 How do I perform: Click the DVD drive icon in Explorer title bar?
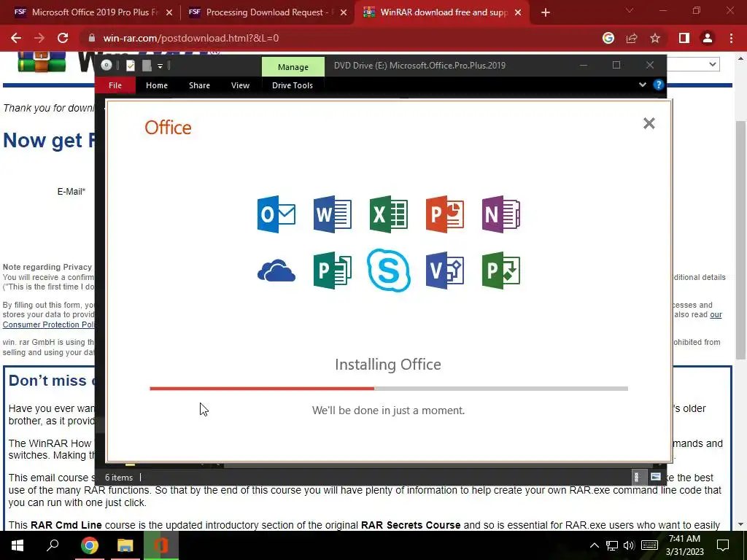[107, 65]
